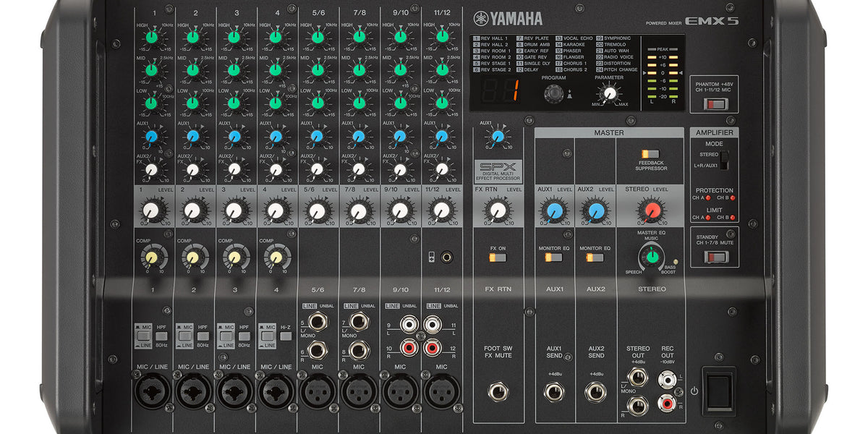Viewport: 868px width, 434px height.
Task: Click the channel 12 R red RCA jack
Action: point(432,349)
